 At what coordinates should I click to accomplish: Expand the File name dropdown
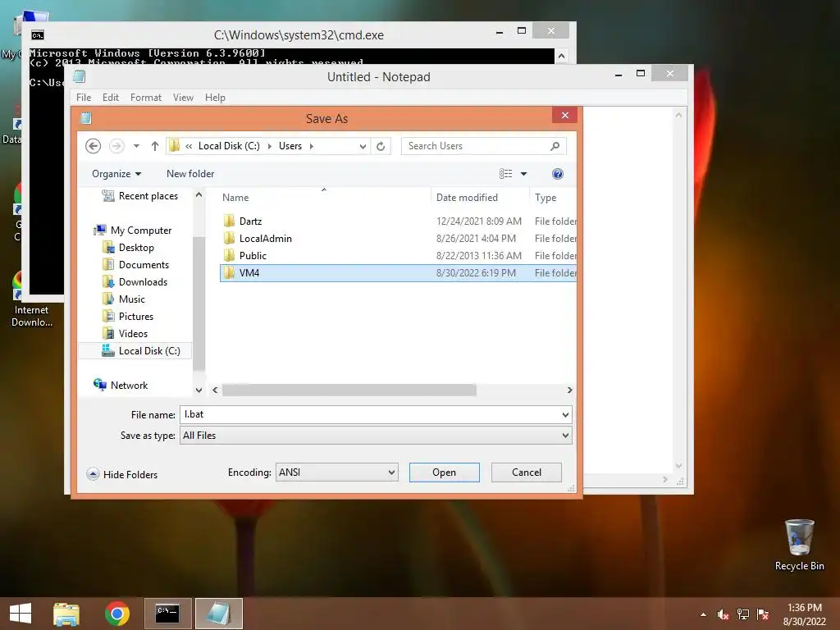[x=565, y=414]
